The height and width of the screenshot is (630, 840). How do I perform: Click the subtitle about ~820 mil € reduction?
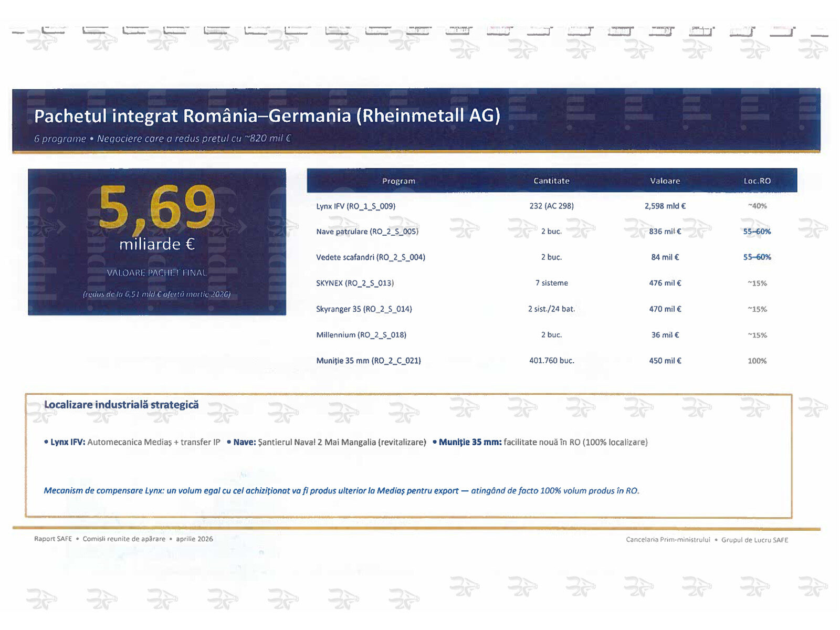(x=162, y=139)
